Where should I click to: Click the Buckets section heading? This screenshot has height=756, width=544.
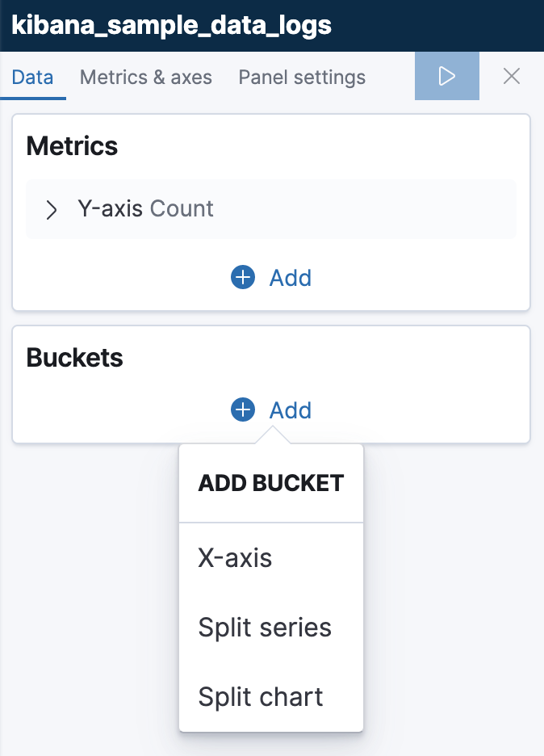tap(75, 358)
